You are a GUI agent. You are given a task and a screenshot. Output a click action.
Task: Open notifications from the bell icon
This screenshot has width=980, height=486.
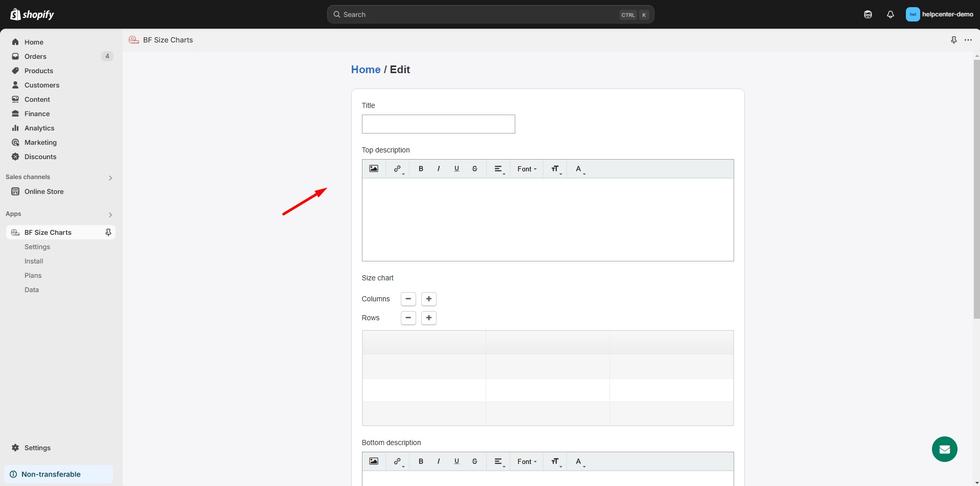(890, 14)
